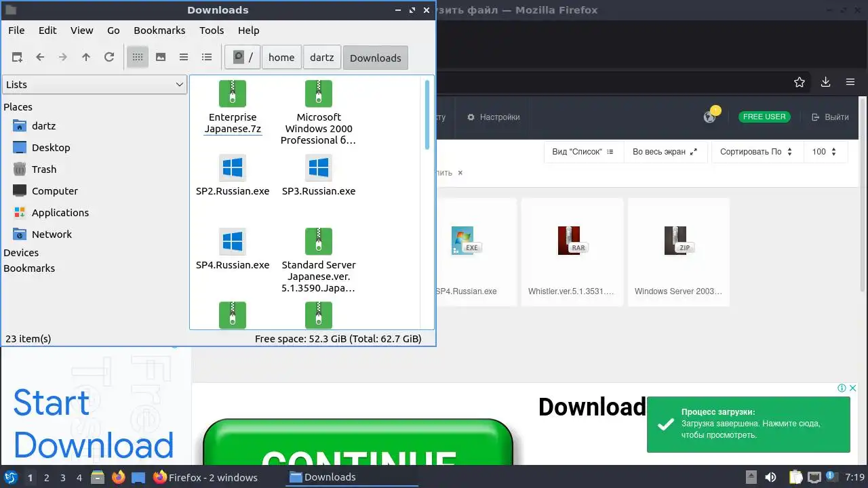Open Firefox downloads panel arrow icon

click(825, 82)
